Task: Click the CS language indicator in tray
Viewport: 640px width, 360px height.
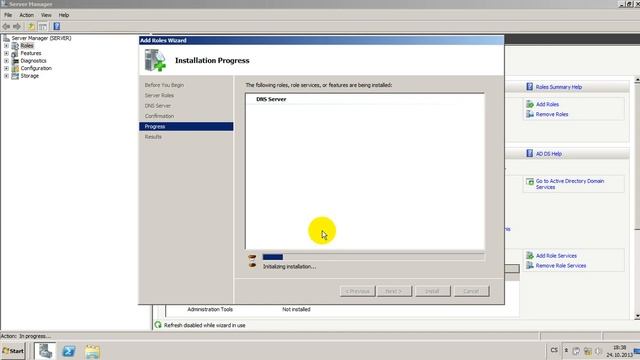Action: coord(554,350)
